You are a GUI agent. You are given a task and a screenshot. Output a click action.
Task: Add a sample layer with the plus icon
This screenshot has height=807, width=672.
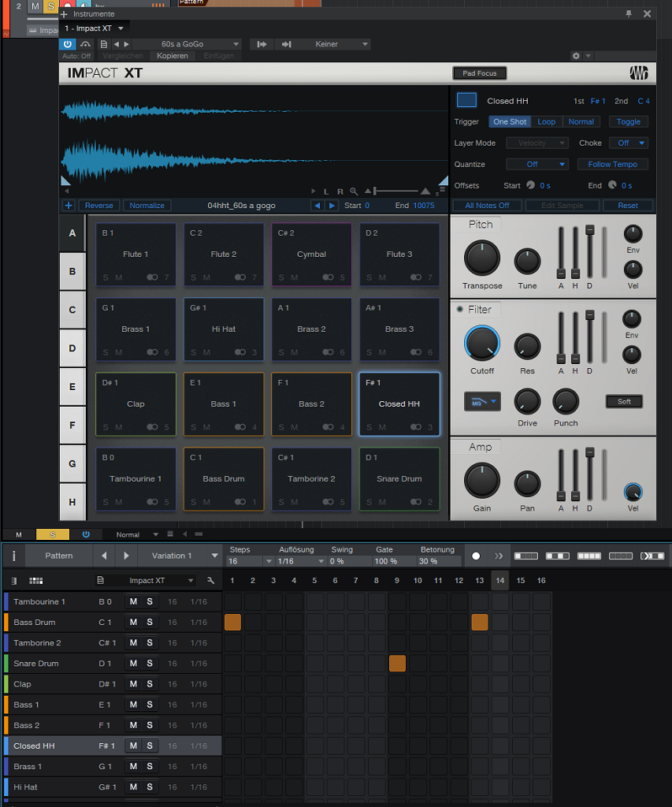69,206
